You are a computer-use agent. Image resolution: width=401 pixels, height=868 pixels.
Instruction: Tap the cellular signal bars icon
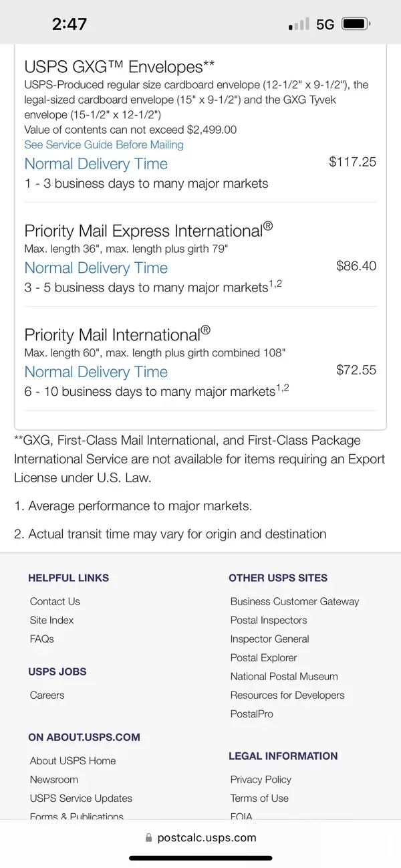pyautogui.click(x=299, y=25)
